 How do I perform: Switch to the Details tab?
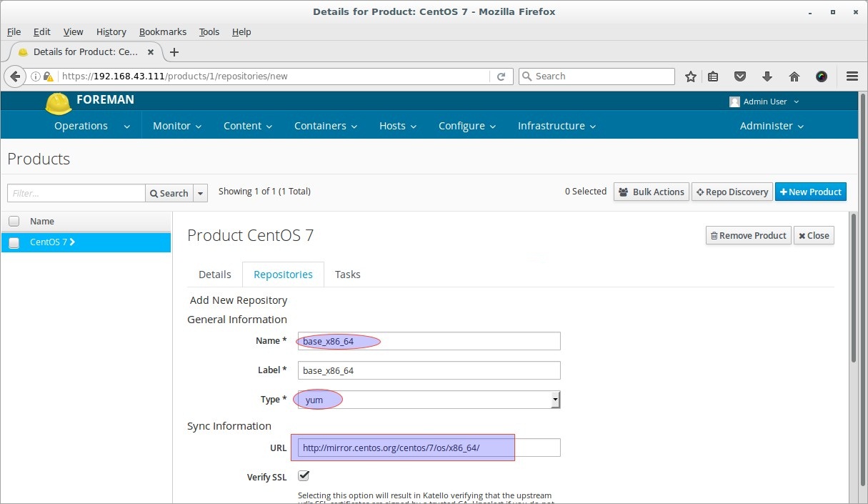215,275
